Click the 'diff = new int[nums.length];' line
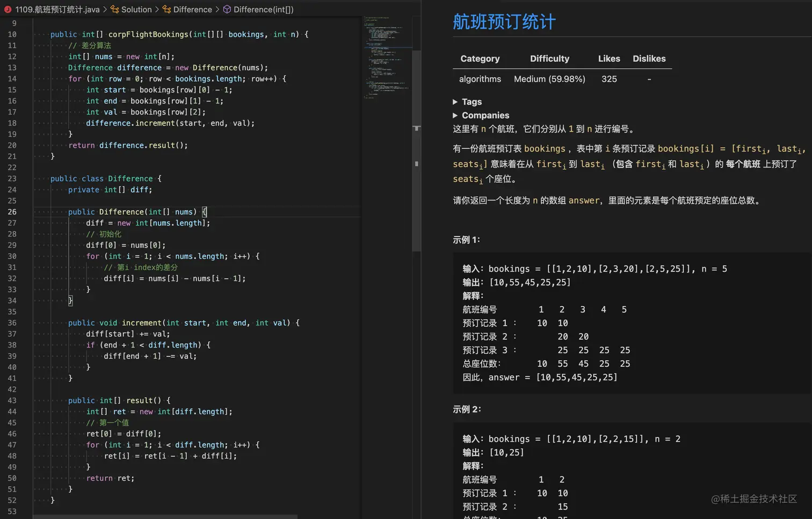Screen dimensions: 812x519 (x=148, y=223)
